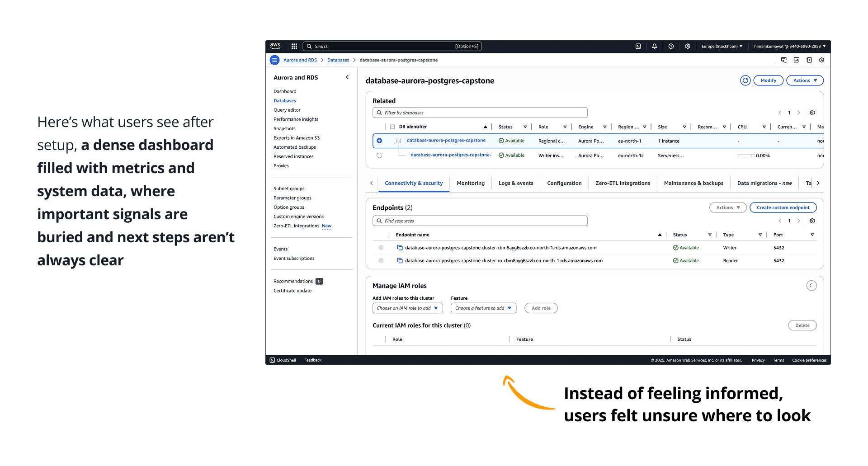Open Performance insights in sidebar
The width and height of the screenshot is (868, 466).
(296, 119)
